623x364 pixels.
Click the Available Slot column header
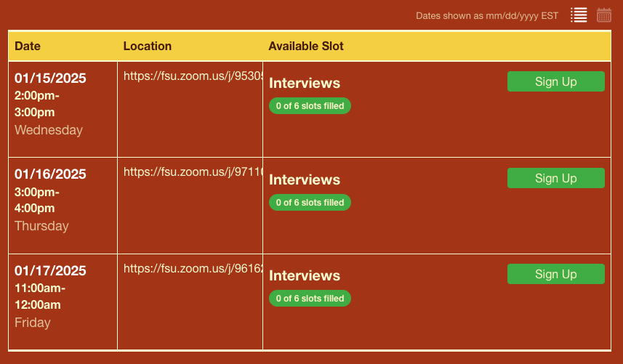(x=306, y=46)
